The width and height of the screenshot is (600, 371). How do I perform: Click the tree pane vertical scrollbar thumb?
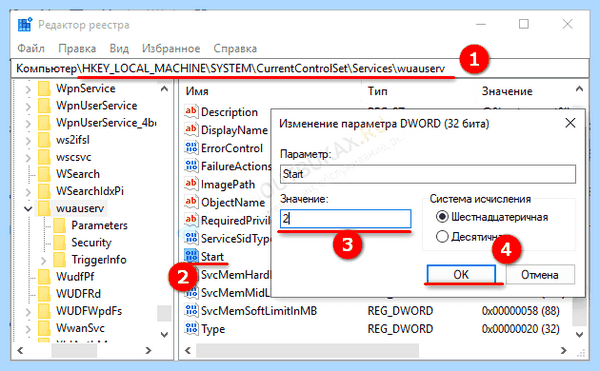164,313
